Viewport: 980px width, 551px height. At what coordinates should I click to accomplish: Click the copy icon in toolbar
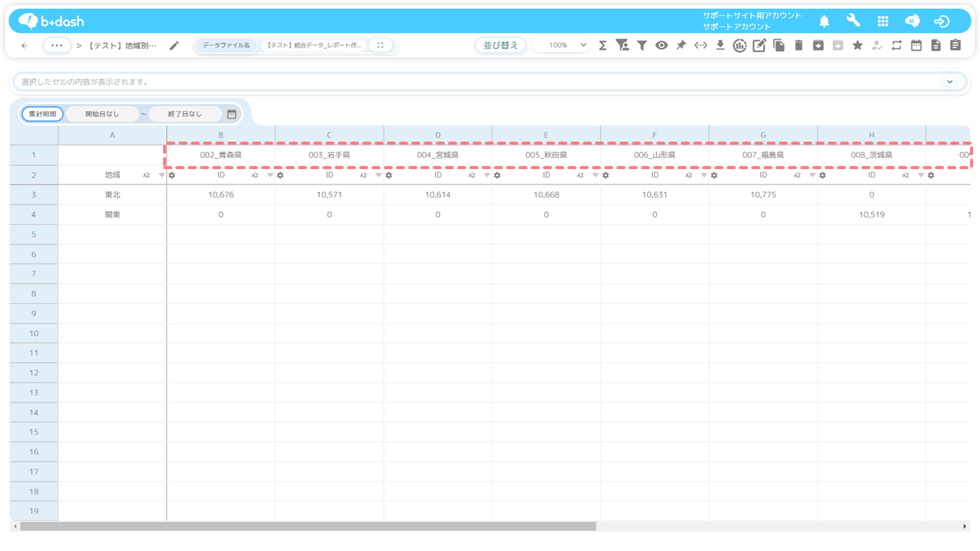[779, 46]
